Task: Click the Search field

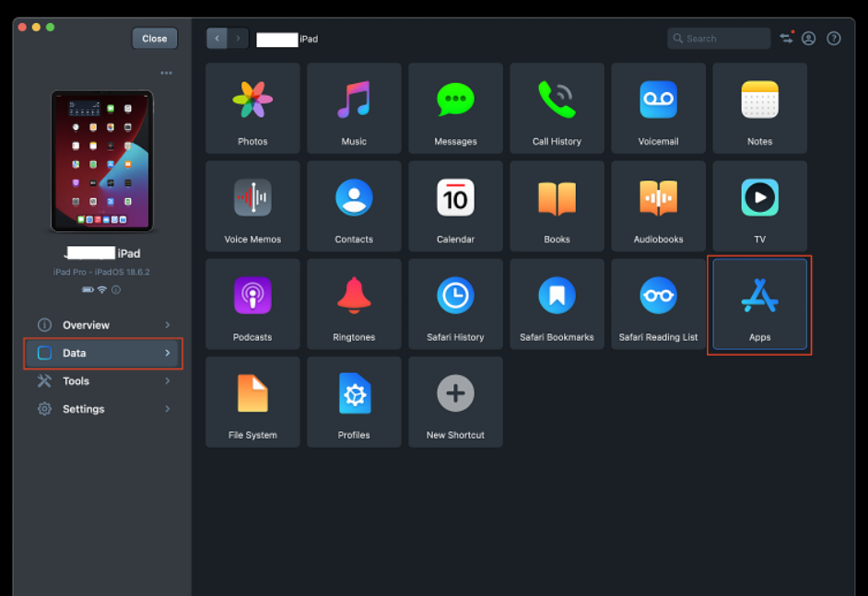Action: 719,38
